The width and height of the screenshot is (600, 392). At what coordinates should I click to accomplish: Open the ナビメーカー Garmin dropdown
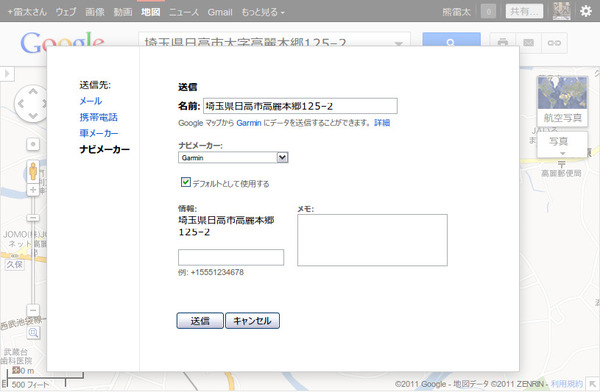coord(233,157)
